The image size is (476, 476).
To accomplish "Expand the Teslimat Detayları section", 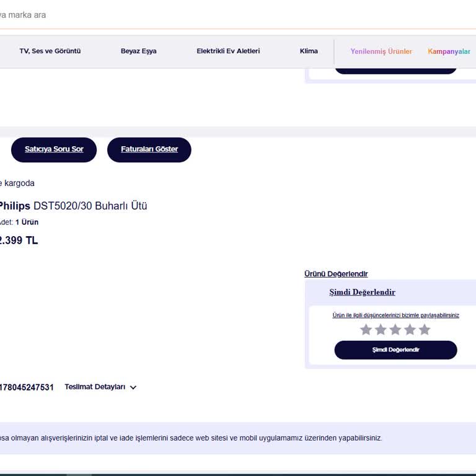I will (x=100, y=387).
